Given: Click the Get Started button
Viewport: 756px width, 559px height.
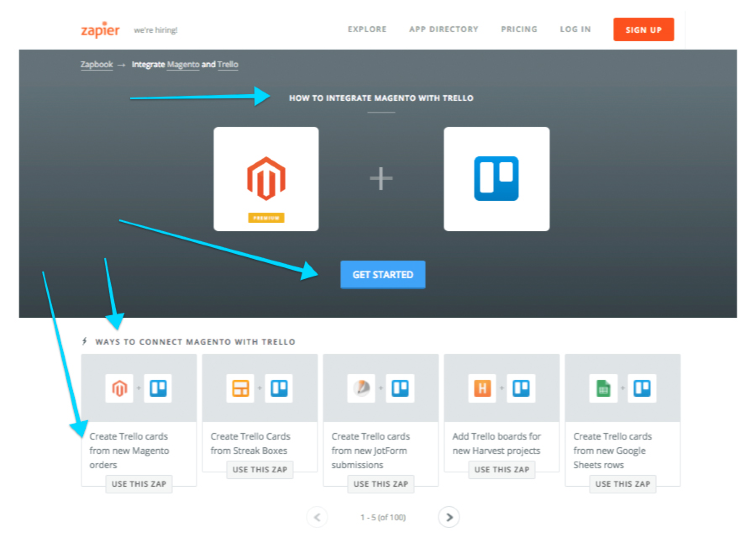Looking at the screenshot, I should click(x=383, y=274).
